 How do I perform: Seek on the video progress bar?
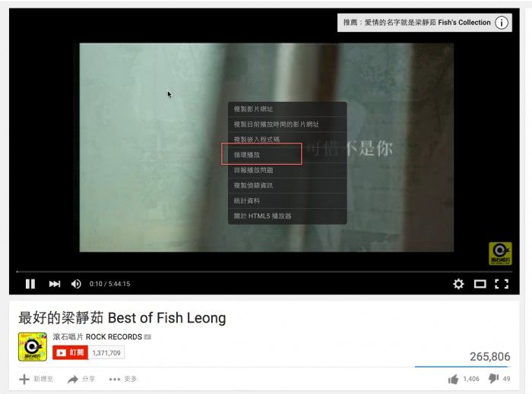coord(264,272)
